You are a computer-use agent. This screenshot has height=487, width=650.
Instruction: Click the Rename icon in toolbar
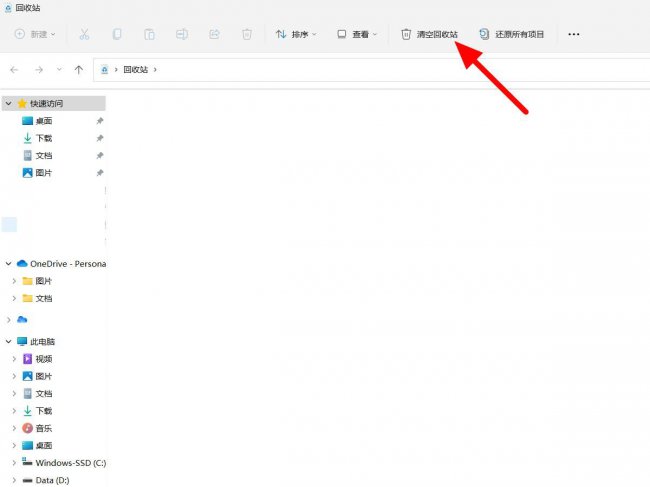click(182, 34)
